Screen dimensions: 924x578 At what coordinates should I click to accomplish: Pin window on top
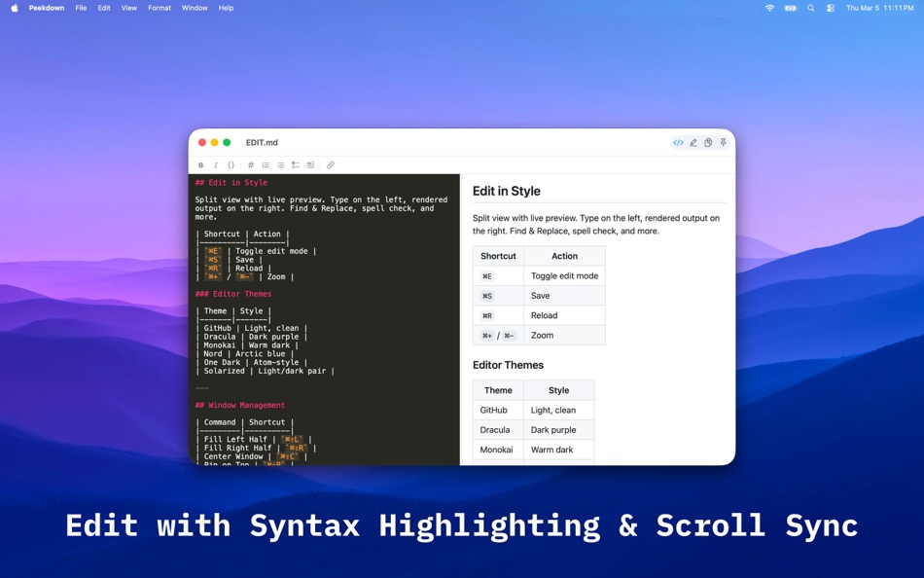pyautogui.click(x=723, y=143)
